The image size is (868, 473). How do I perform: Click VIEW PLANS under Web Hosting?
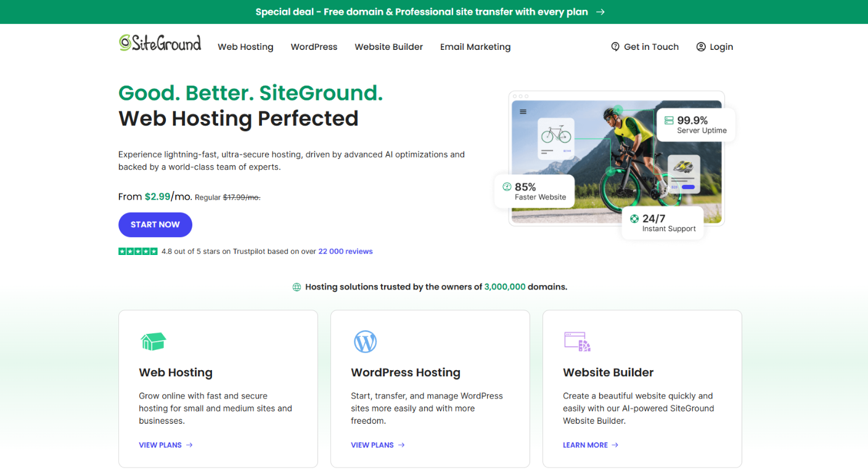point(160,445)
